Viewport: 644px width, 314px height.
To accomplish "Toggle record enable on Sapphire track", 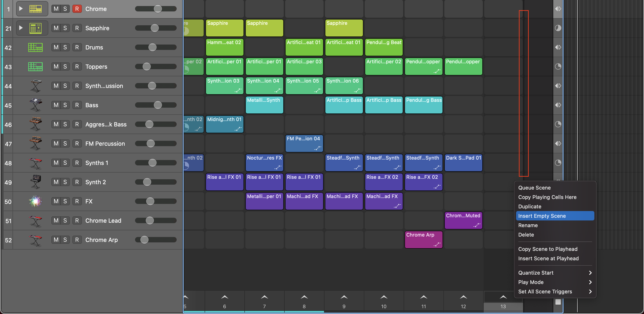I will (x=77, y=28).
